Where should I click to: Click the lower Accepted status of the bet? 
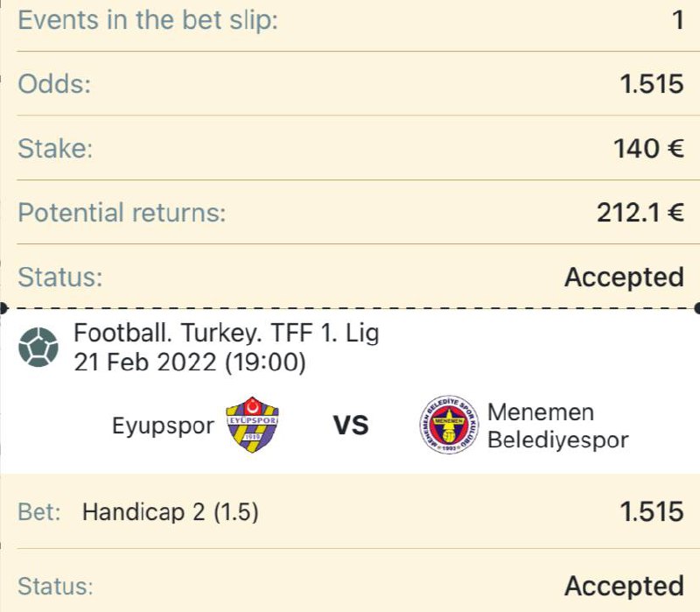click(624, 586)
